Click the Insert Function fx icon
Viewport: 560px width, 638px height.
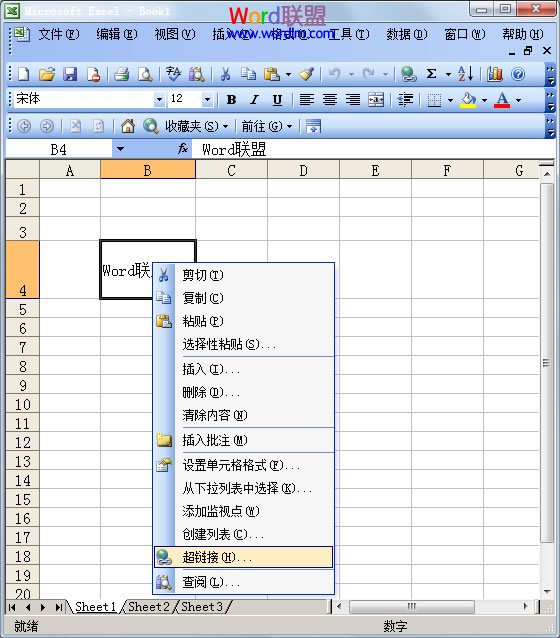[183, 149]
